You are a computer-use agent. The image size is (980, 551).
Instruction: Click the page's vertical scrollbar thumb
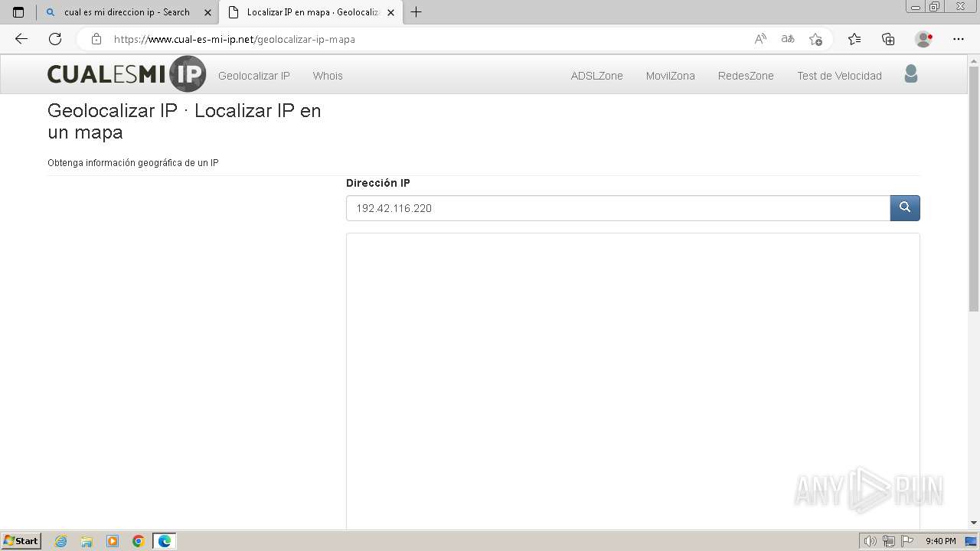tap(974, 188)
